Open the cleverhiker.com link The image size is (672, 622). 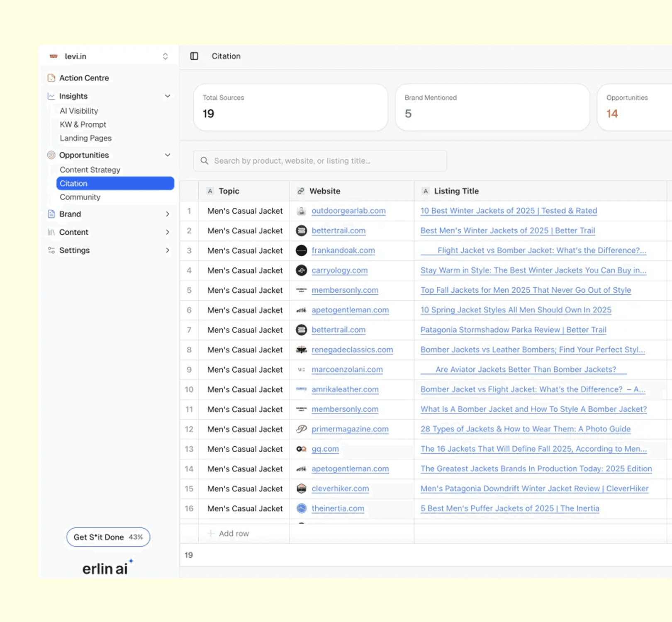click(340, 488)
